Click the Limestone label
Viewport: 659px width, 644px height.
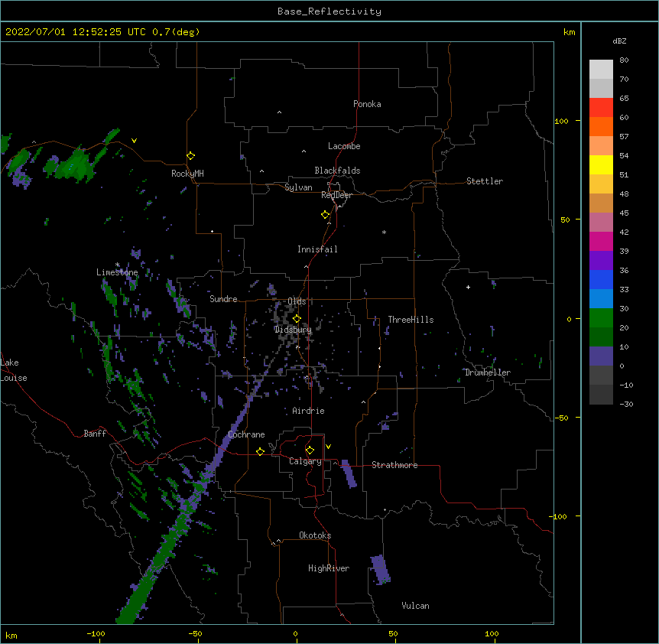tap(117, 272)
